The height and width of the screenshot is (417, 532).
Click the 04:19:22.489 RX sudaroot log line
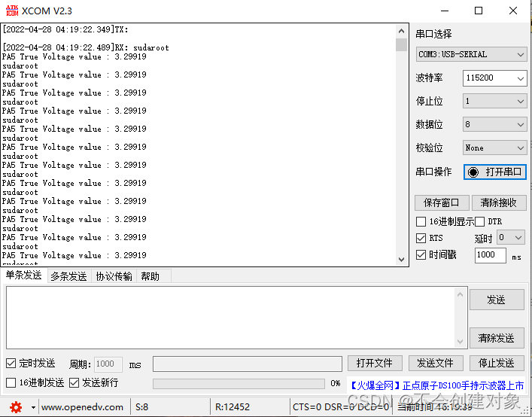pyautogui.click(x=86, y=47)
